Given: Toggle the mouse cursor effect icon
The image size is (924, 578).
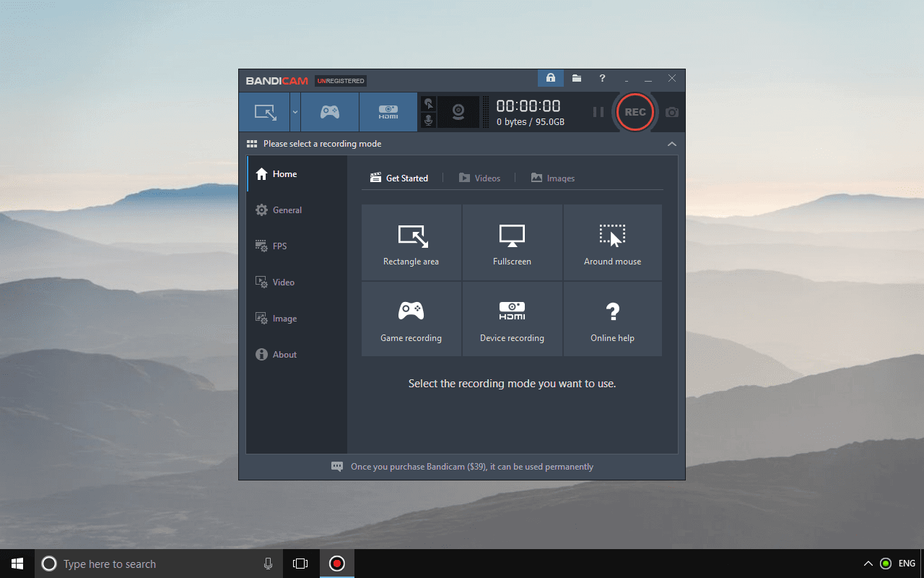Looking at the screenshot, I should click(x=428, y=104).
